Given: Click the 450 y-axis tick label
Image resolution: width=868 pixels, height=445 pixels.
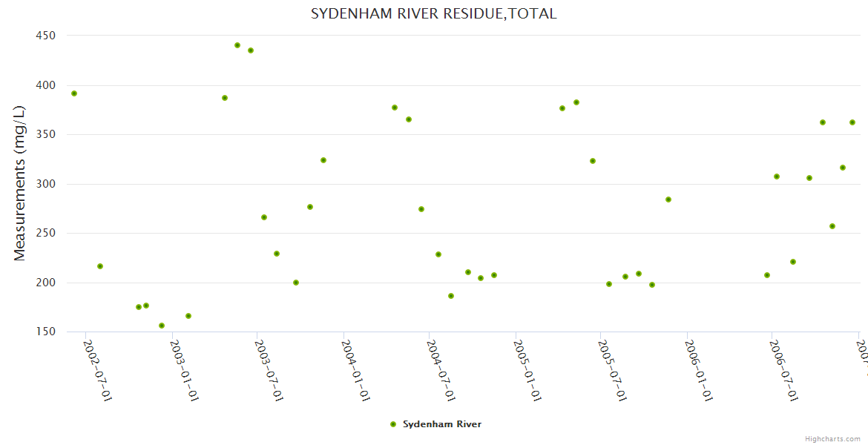Looking at the screenshot, I should pos(45,36).
